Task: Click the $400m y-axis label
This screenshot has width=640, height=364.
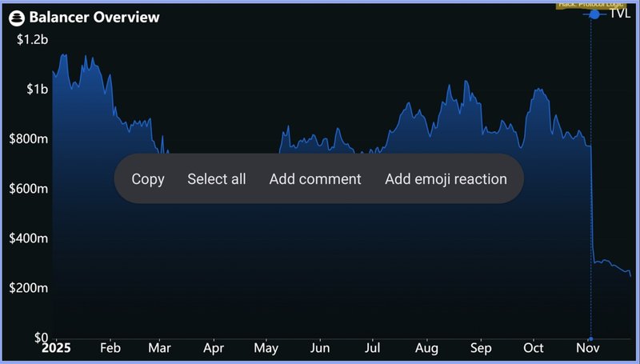Action: [x=29, y=238]
